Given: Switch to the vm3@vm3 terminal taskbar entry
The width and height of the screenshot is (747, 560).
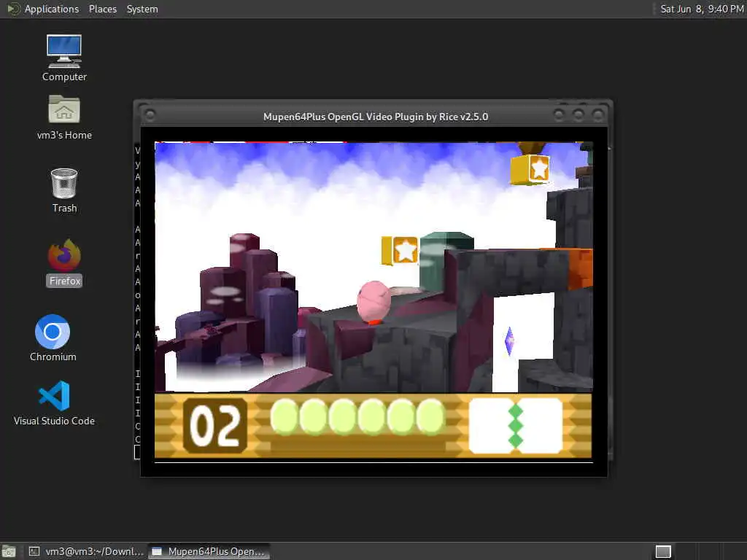Looking at the screenshot, I should pyautogui.click(x=86, y=551).
